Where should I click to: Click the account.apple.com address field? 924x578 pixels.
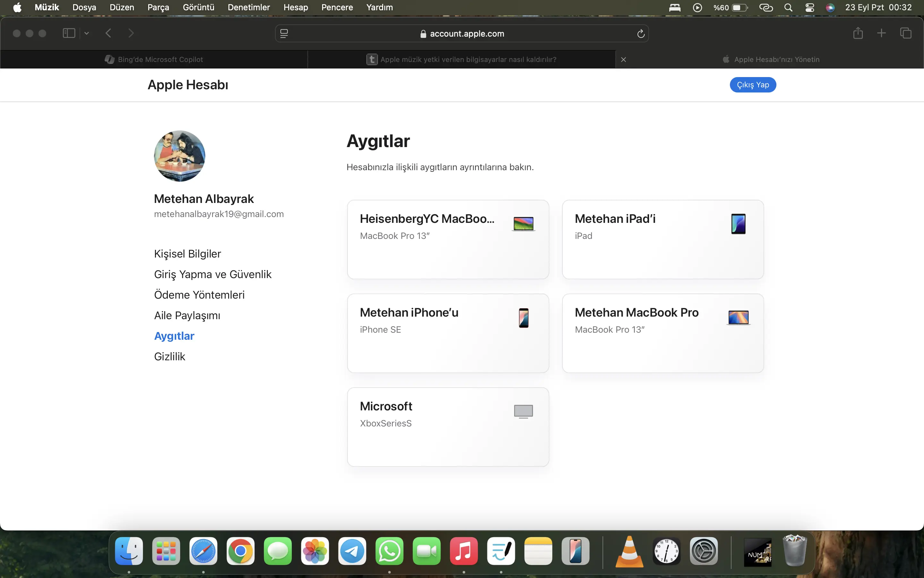[x=462, y=34]
